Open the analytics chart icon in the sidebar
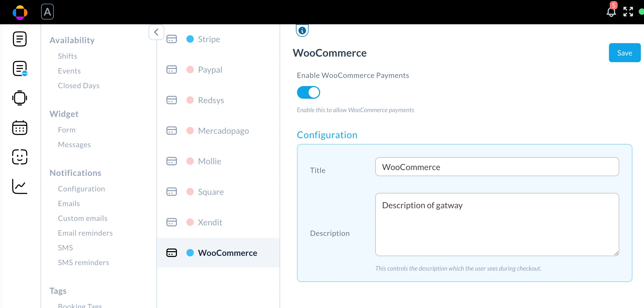The width and height of the screenshot is (644, 308). [20, 186]
